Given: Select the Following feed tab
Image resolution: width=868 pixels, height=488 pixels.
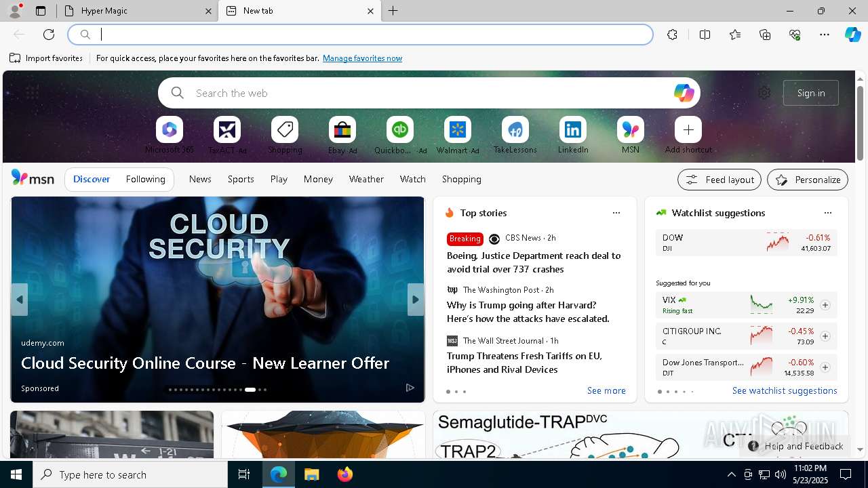Looking at the screenshot, I should click(x=145, y=179).
